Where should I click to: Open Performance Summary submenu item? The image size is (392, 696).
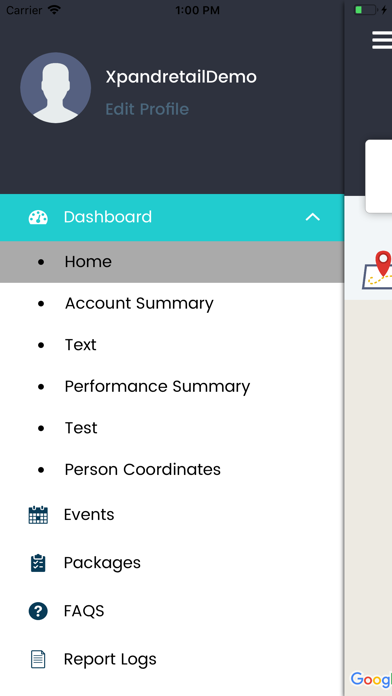[x=172, y=387]
